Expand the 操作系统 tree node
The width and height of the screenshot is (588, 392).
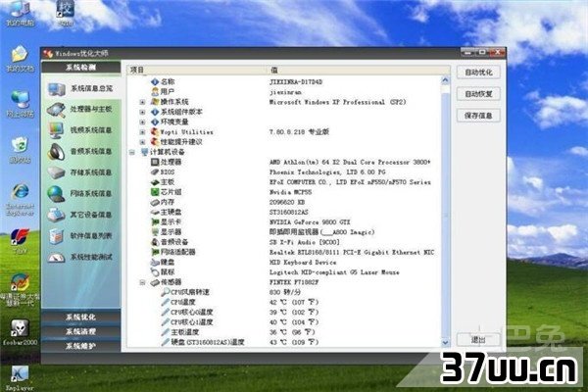[142, 102]
